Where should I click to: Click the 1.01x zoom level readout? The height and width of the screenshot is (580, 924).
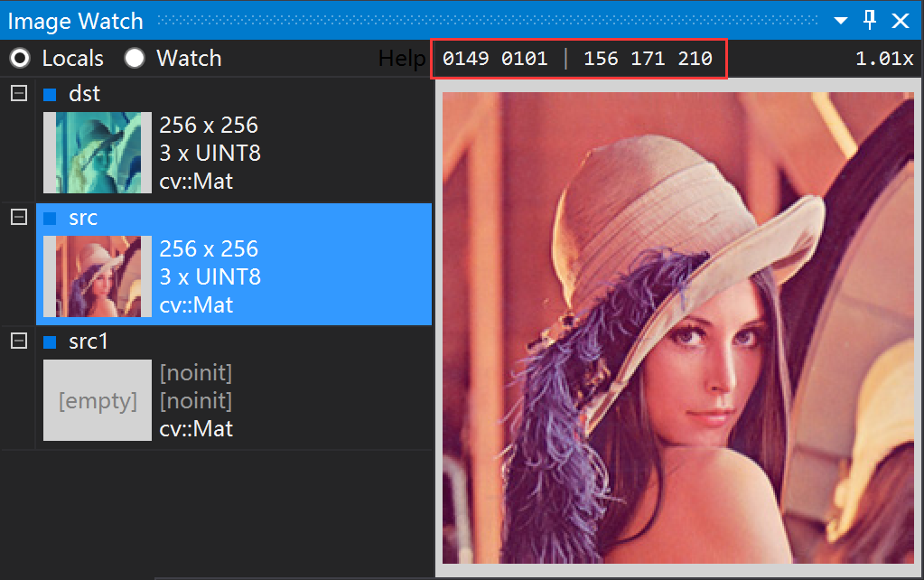[884, 59]
